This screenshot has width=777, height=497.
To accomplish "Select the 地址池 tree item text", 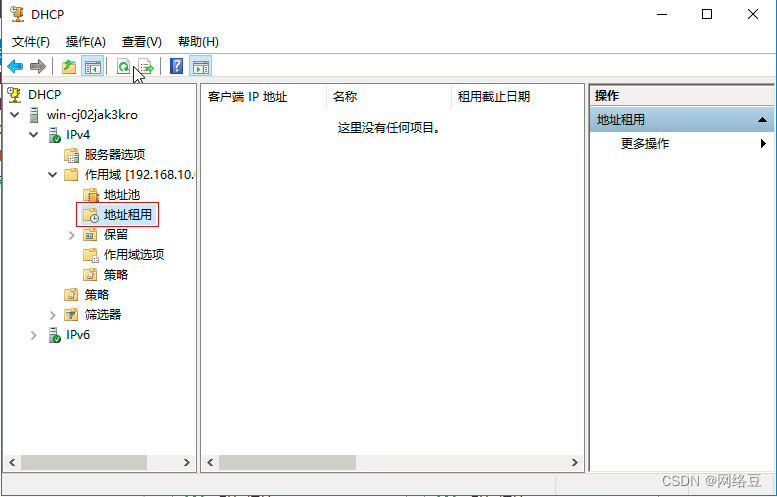I will 121,195.
